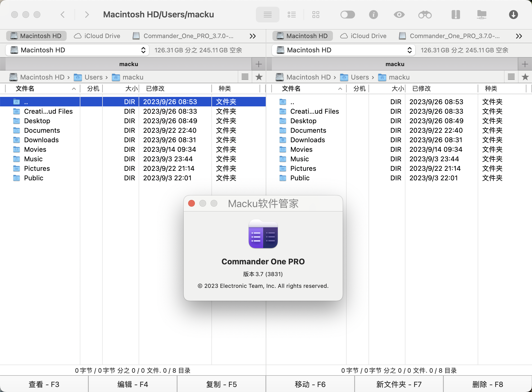Show more drives in right panel overflow chevron

point(519,36)
